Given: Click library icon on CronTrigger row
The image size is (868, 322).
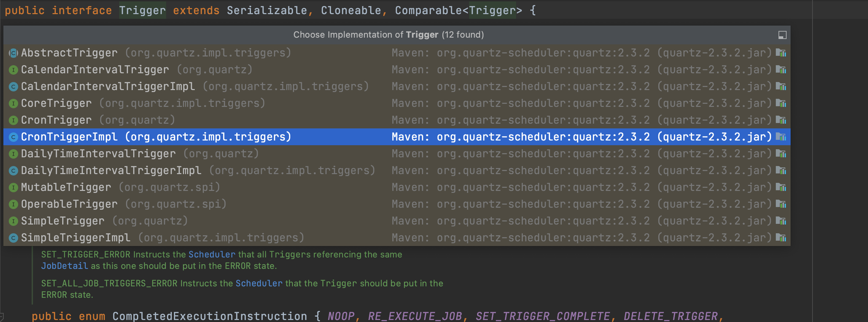Looking at the screenshot, I should pos(781,120).
